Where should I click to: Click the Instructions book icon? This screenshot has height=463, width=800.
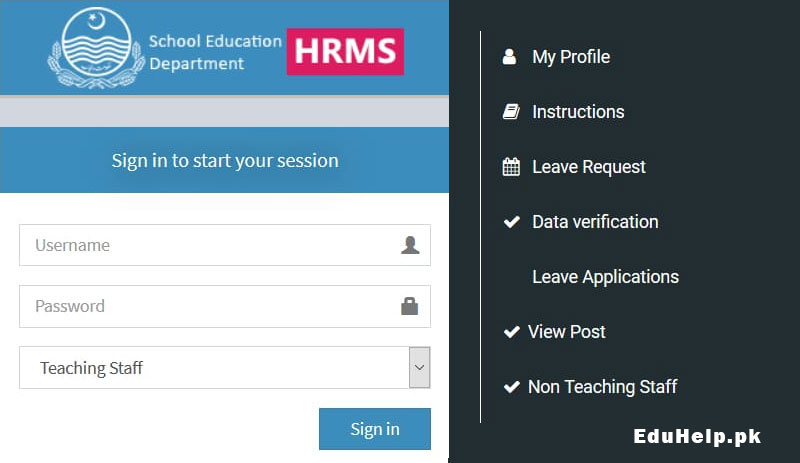[x=511, y=111]
